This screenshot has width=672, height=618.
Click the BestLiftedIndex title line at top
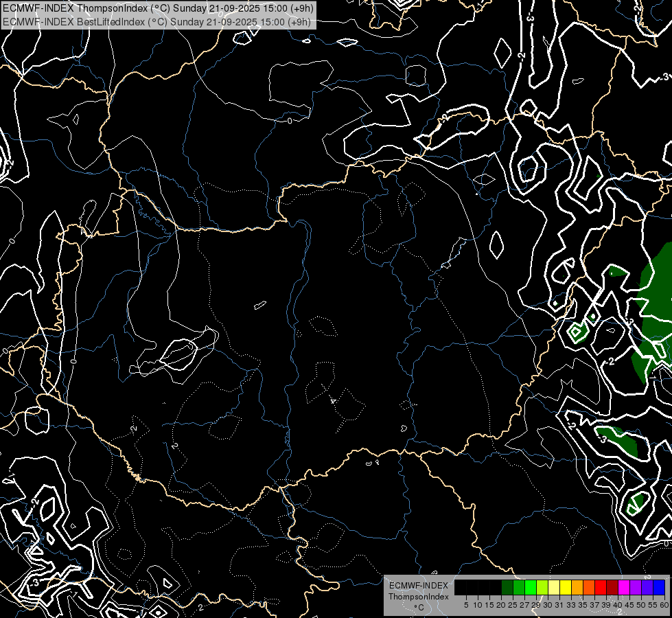(157, 21)
